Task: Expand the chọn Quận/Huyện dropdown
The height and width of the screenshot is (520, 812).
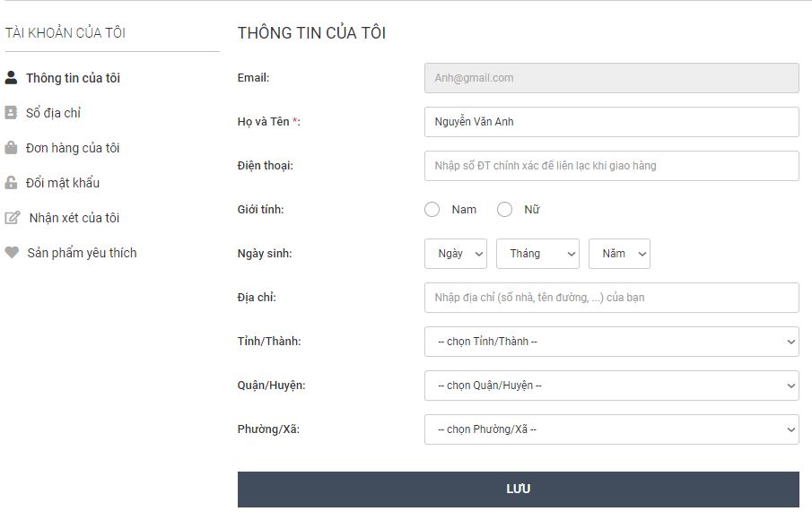Action: click(612, 386)
